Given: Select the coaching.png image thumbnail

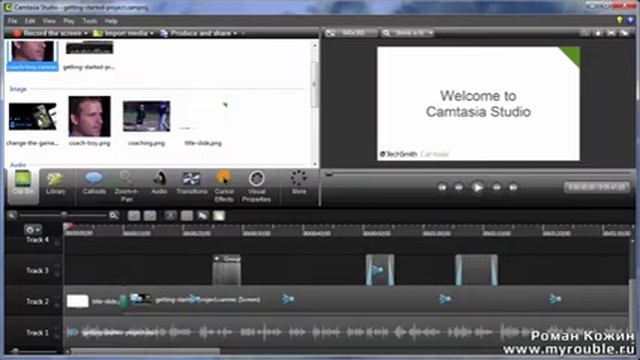Looking at the screenshot, I should (x=147, y=122).
